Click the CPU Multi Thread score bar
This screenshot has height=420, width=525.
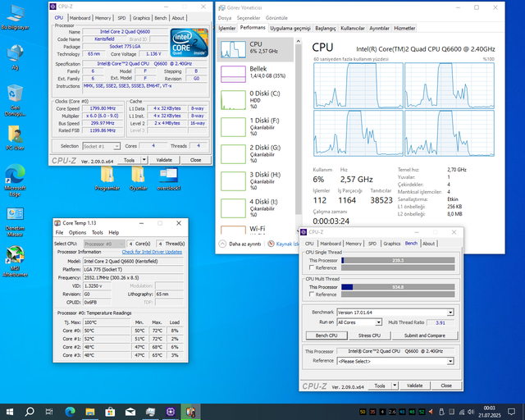click(398, 287)
